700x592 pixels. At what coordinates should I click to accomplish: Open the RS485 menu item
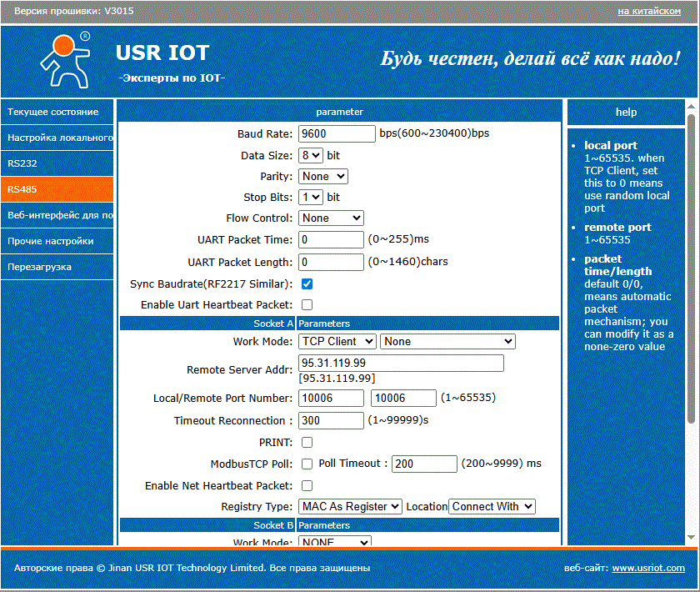point(57,189)
